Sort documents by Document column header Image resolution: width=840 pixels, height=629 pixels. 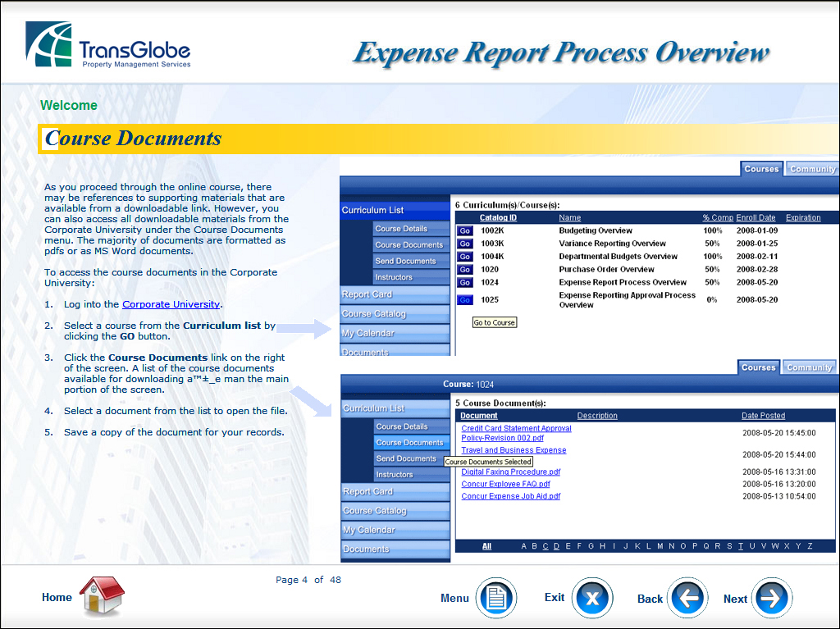point(479,416)
